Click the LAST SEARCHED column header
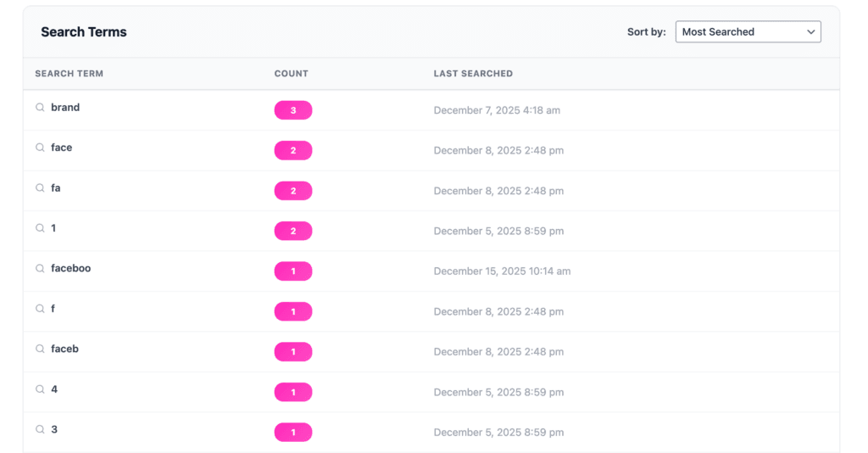Image resolution: width=868 pixels, height=453 pixels. [473, 74]
